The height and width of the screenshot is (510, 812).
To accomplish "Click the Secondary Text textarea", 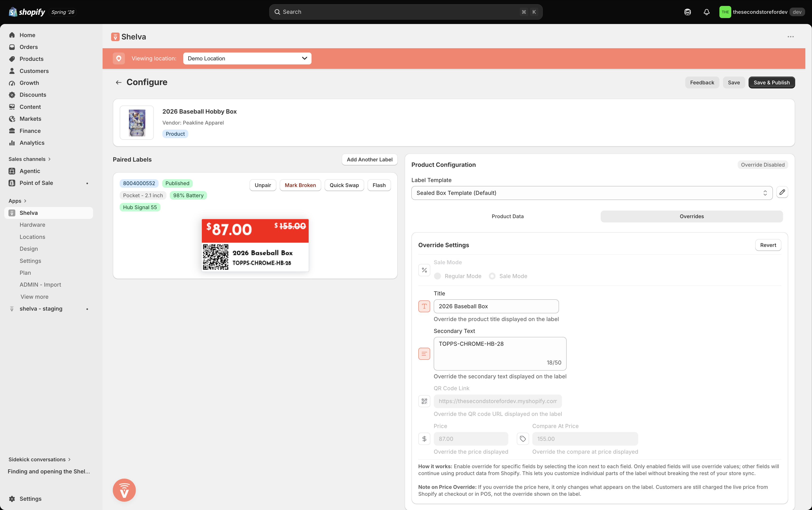I will point(500,353).
